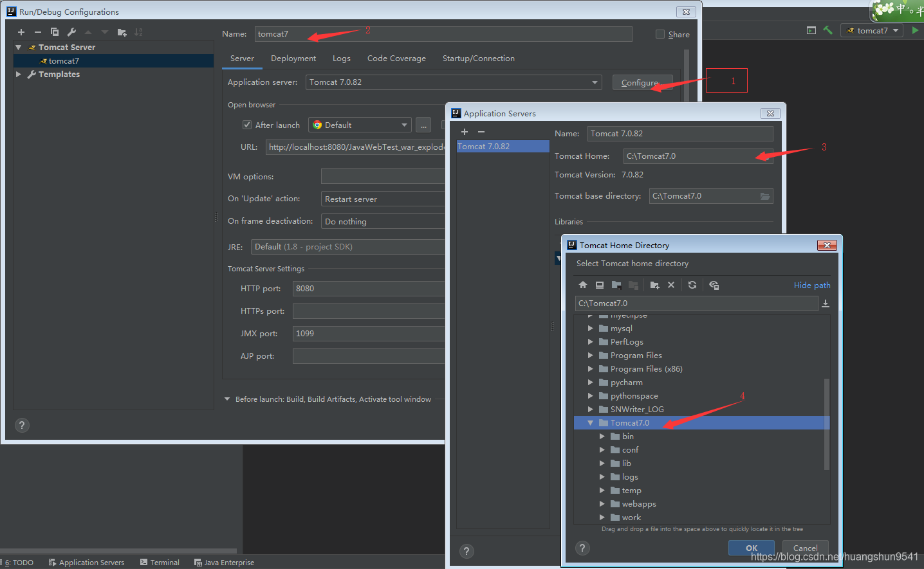Add application server with plus icon
This screenshot has width=924, height=569.
[x=465, y=131]
